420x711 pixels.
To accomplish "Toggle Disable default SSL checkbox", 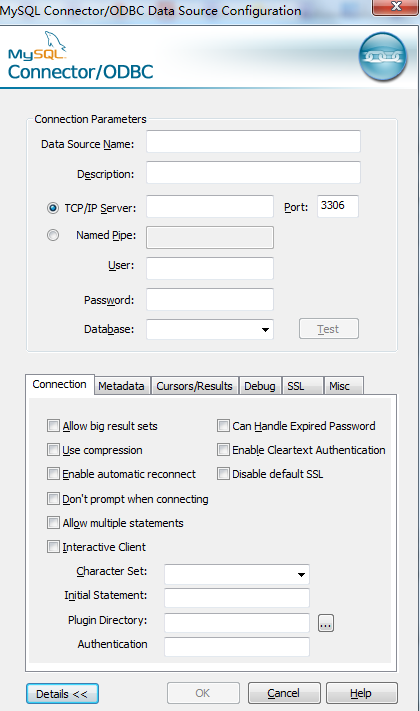I will click(x=223, y=474).
